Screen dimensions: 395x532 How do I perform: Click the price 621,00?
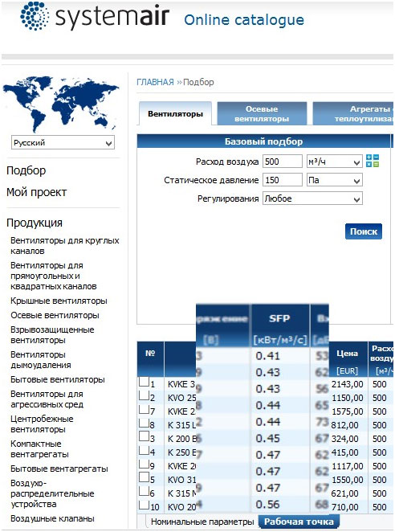tap(344, 493)
